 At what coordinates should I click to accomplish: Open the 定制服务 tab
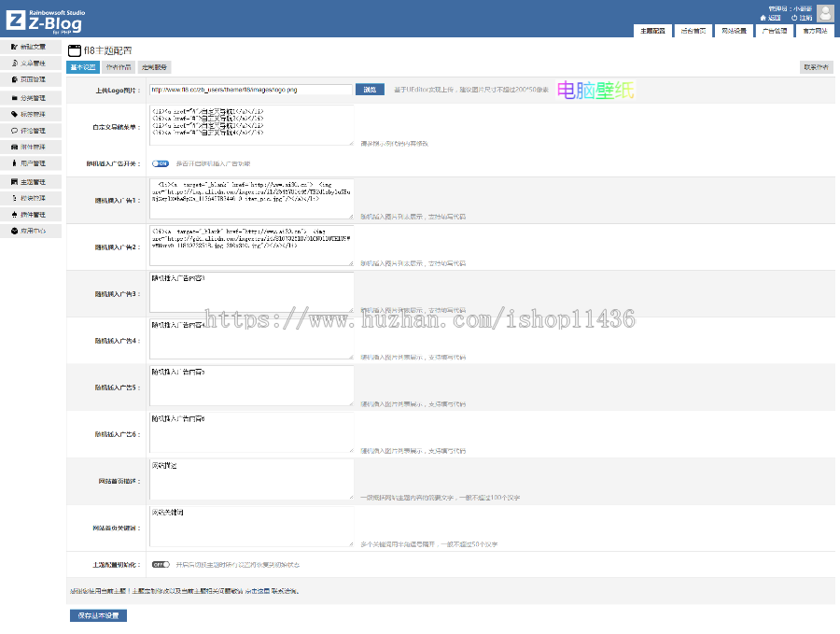point(154,67)
